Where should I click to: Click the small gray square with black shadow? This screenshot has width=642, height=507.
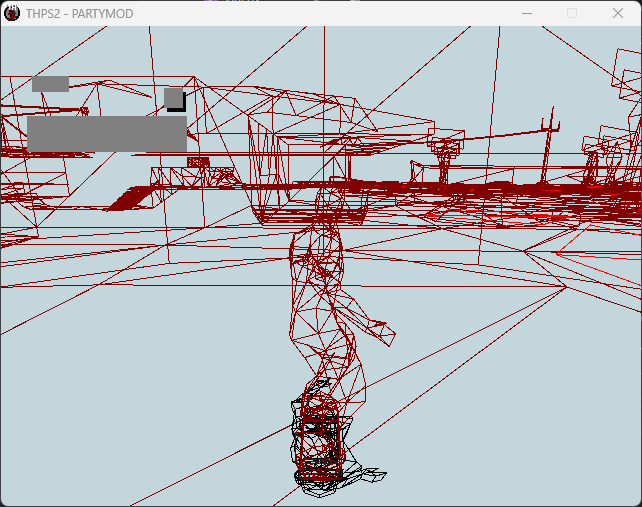[175, 100]
